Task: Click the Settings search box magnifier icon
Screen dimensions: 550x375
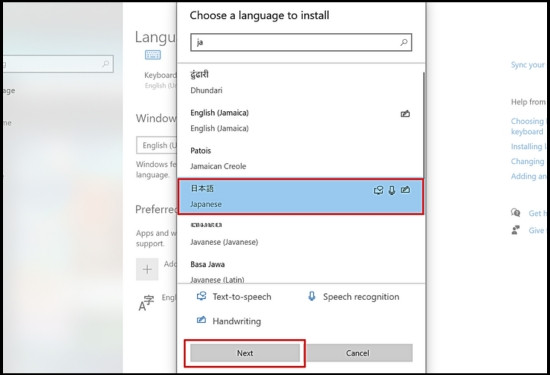Action: coord(106,64)
